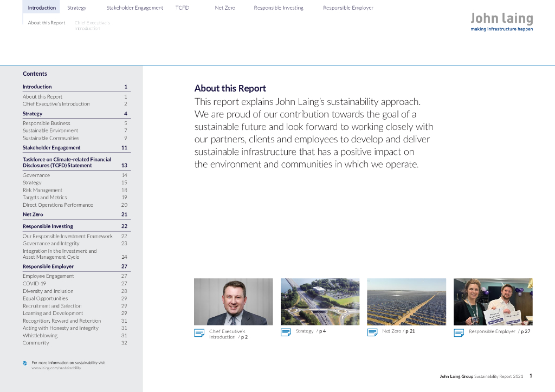The image size is (555, 392).
Task: Open the Responsible Employer staff photo thumbnail
Action: (493, 302)
